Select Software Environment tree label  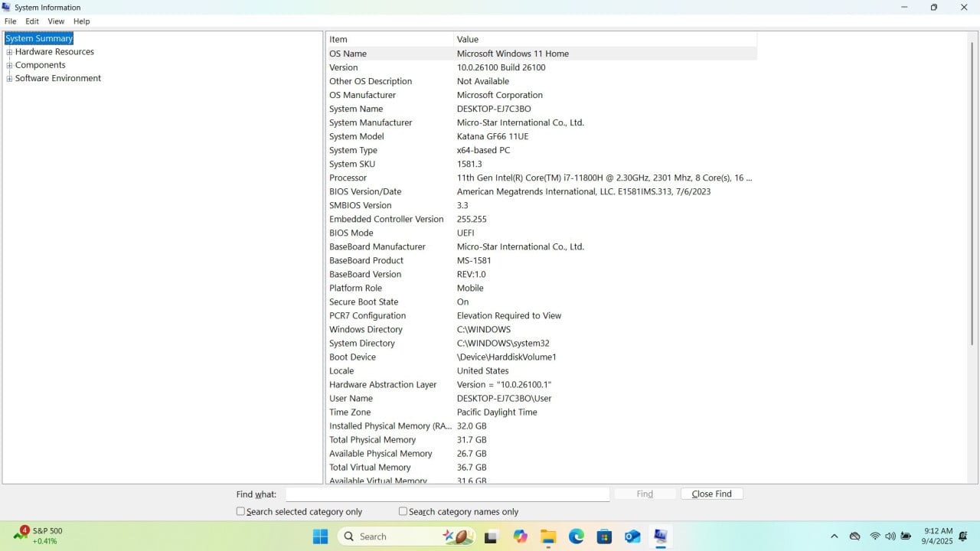pyautogui.click(x=58, y=78)
